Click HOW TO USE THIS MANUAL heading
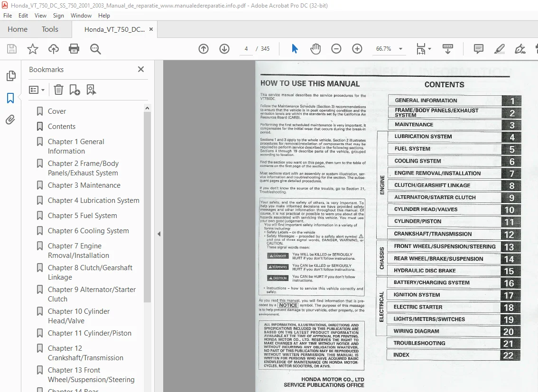 click(x=310, y=83)
